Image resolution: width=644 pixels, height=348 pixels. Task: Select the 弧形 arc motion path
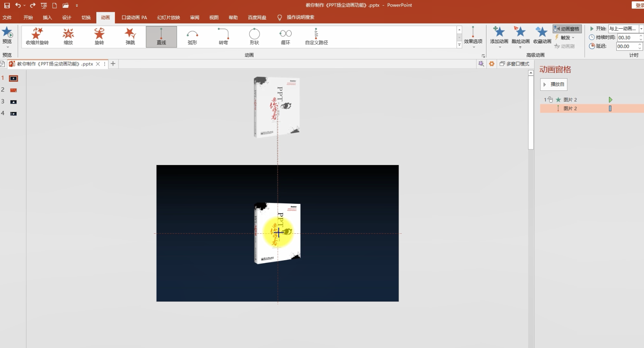pyautogui.click(x=192, y=36)
